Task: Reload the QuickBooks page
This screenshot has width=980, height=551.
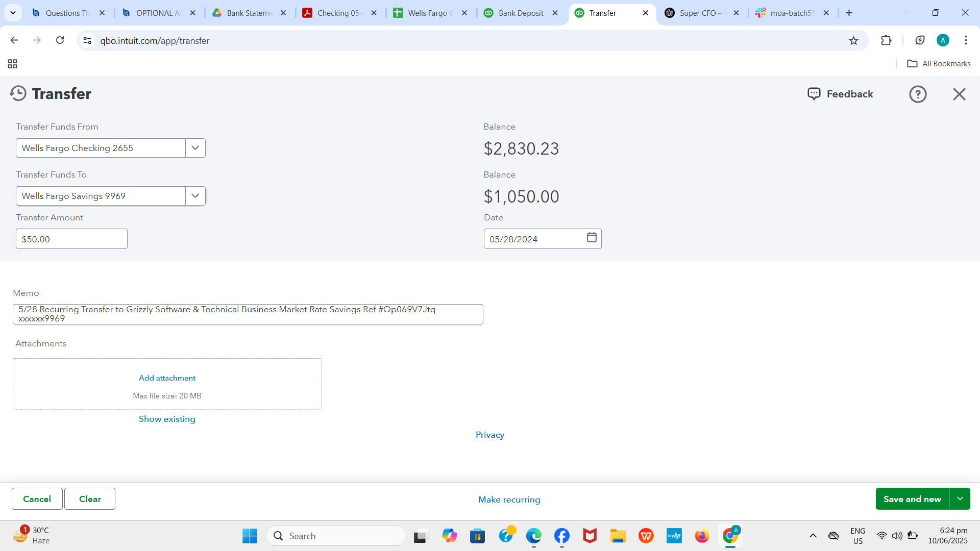Action: coord(60,40)
